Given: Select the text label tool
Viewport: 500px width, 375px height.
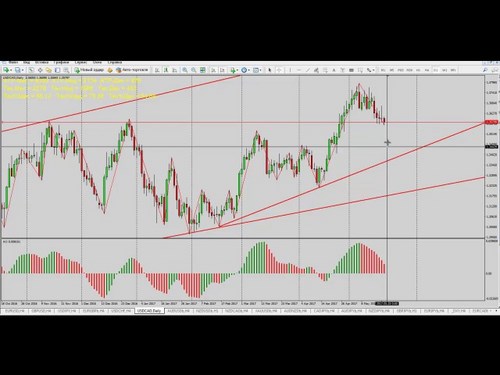Looking at the screenshot, I should point(334,70).
